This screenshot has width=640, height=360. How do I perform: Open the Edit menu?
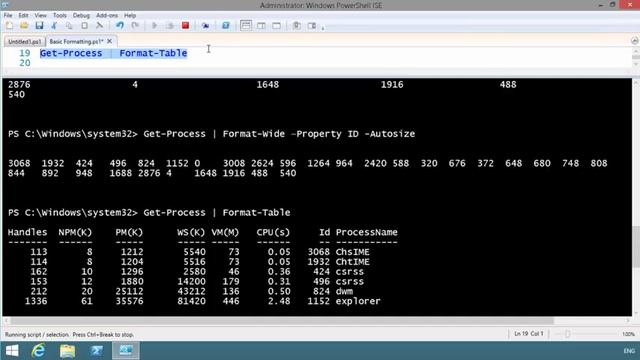[23, 16]
